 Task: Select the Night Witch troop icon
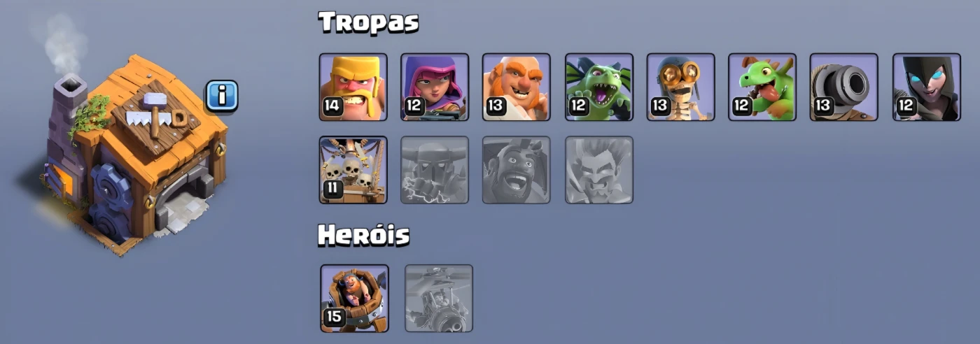[x=927, y=87]
